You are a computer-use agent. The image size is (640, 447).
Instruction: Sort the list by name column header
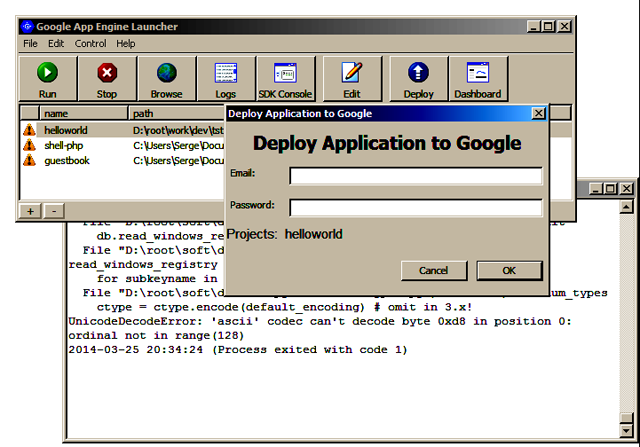click(x=84, y=113)
